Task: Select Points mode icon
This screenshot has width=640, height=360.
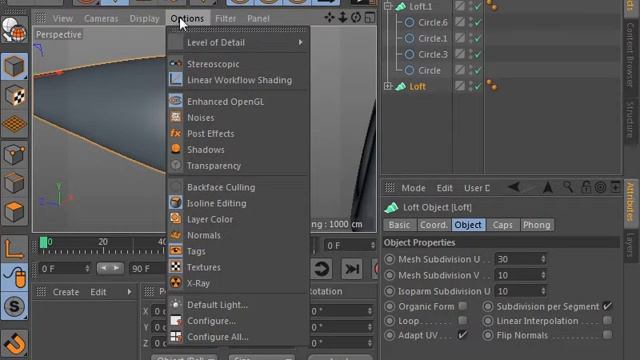Action: point(15,154)
